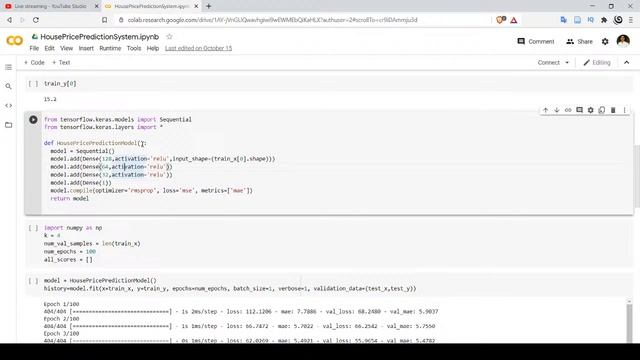Image resolution: width=640 pixels, height=360 pixels.
Task: Open the translate extension icon
Action: (564, 20)
